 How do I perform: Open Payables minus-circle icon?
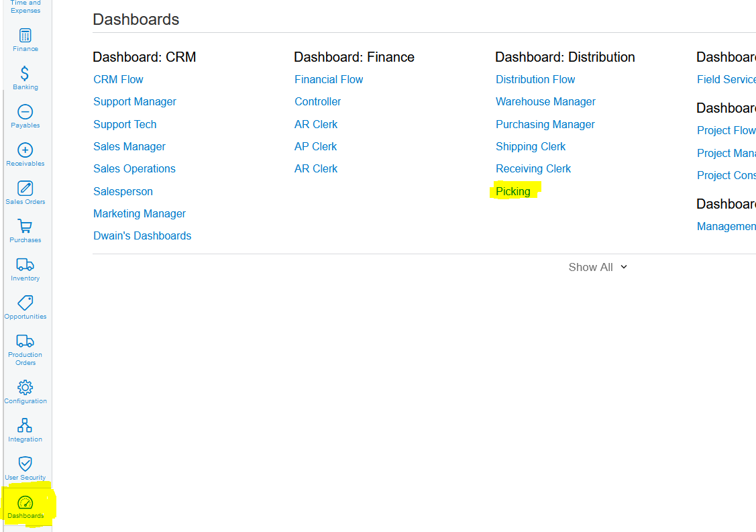(x=25, y=112)
